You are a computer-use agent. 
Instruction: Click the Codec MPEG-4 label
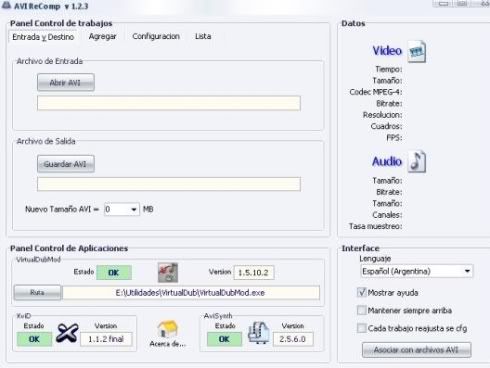(x=376, y=92)
